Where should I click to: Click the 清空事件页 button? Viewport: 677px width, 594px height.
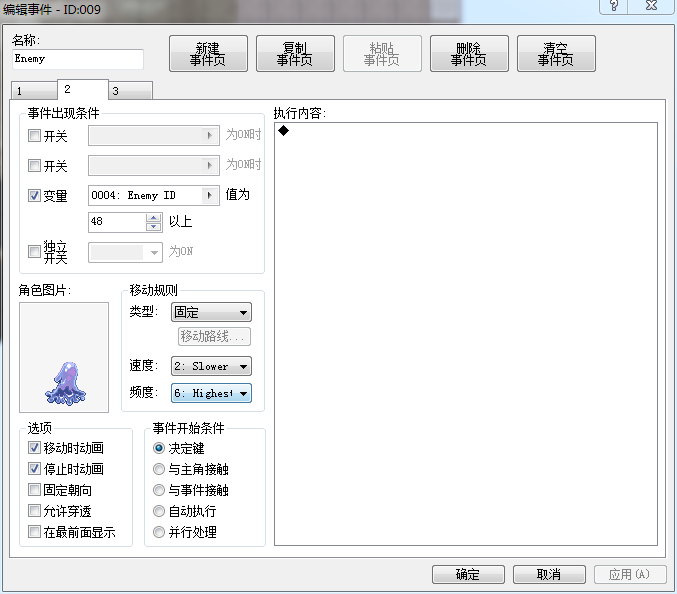[x=556, y=54]
